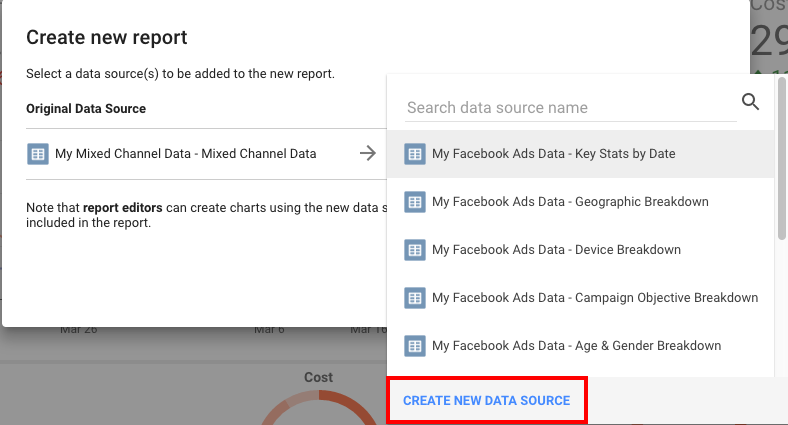Click the data source list scrollbar
The width and height of the screenshot is (788, 425).
(781, 158)
